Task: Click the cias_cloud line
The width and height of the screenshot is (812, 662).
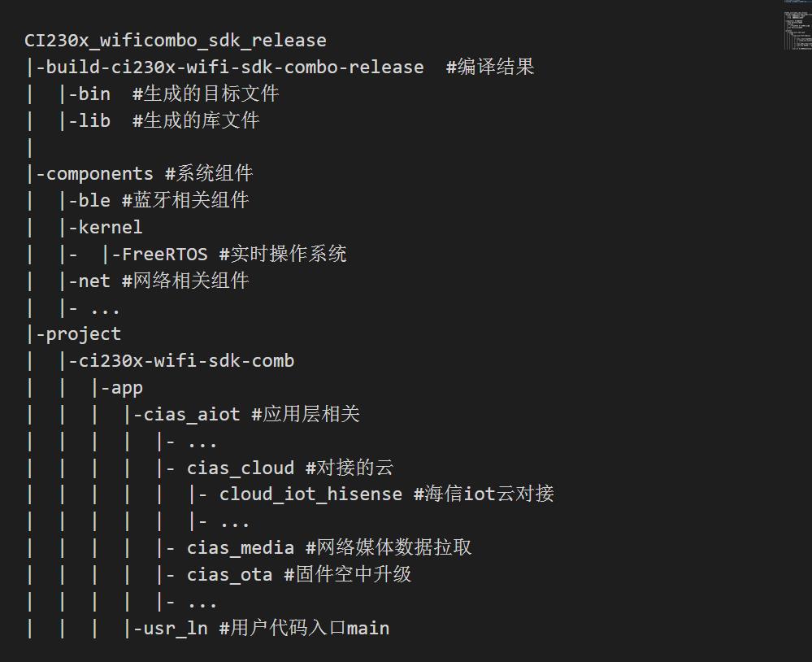Action: [211, 468]
